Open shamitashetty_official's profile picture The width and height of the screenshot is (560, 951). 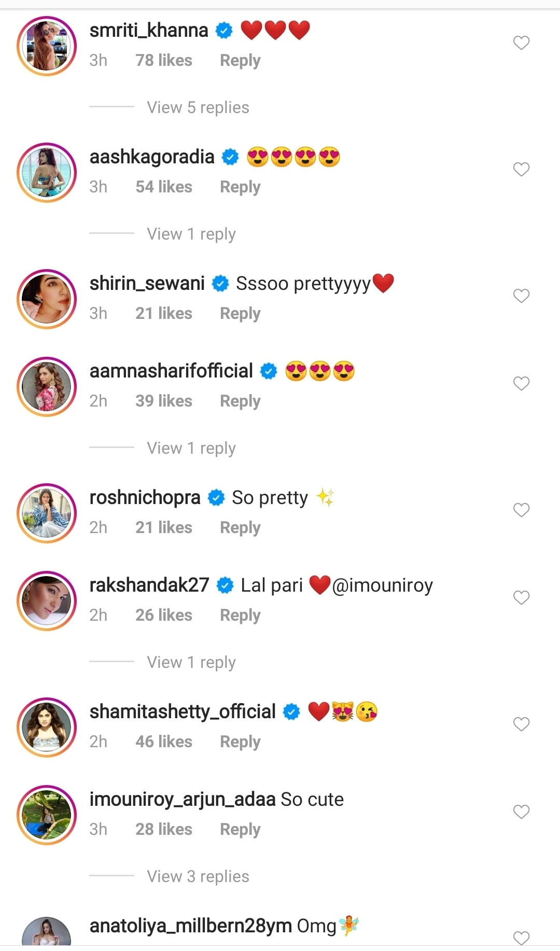[x=47, y=727]
